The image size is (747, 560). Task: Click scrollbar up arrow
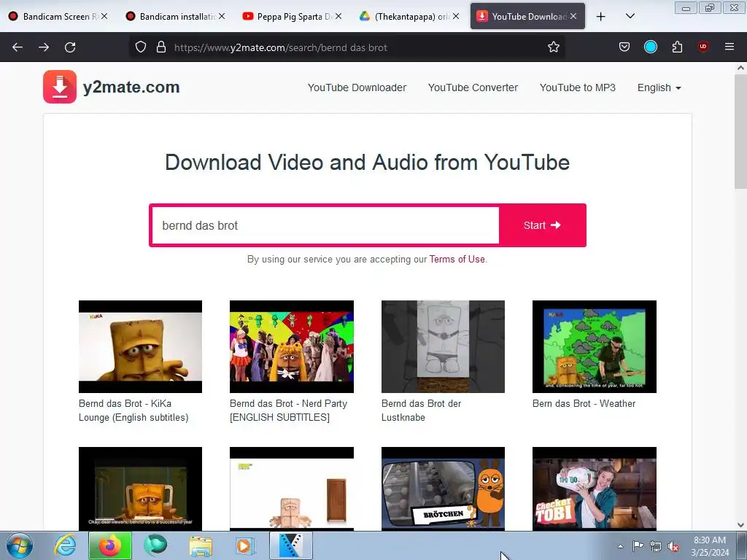(740, 68)
